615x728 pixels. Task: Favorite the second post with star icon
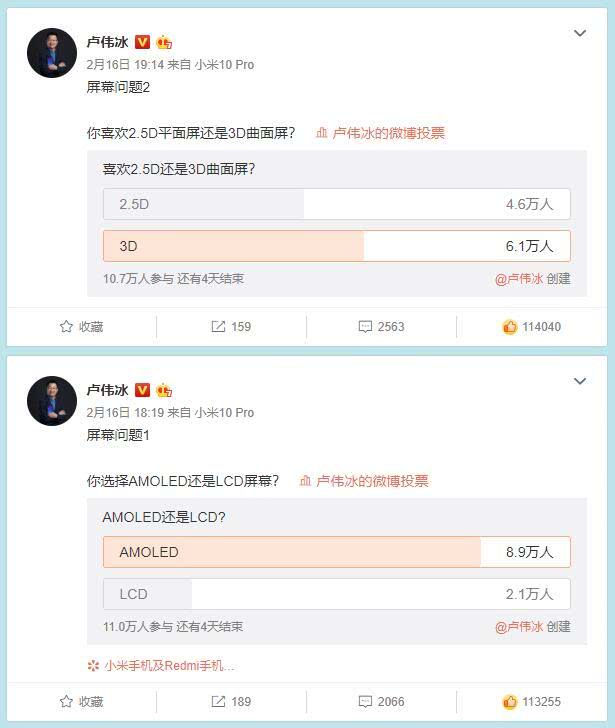click(81, 702)
